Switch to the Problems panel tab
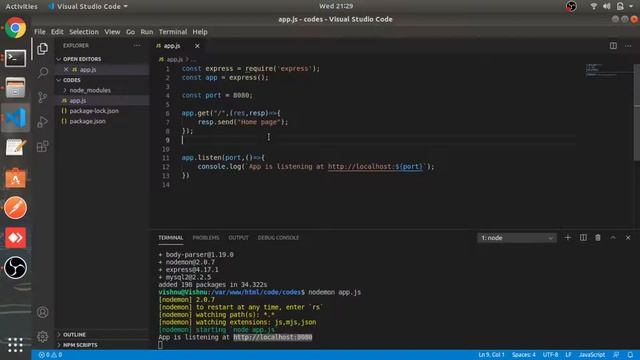Image resolution: width=640 pixels, height=360 pixels. click(x=206, y=238)
